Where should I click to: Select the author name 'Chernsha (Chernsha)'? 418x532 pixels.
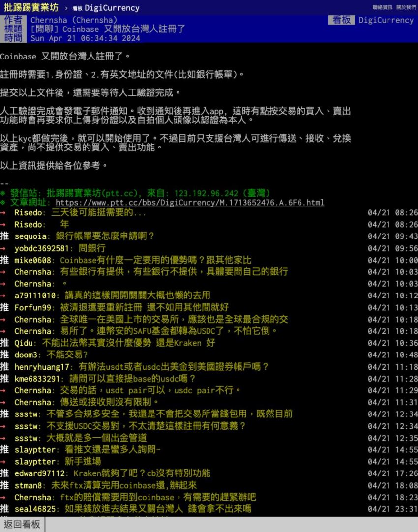click(x=74, y=20)
